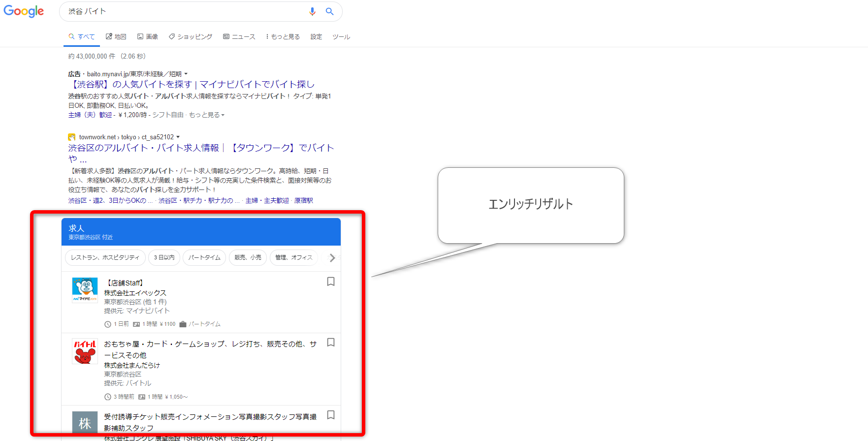Screen dimensions: 868x441
Task: Open the 原宿駅 sitelink
Action: pyautogui.click(x=304, y=200)
